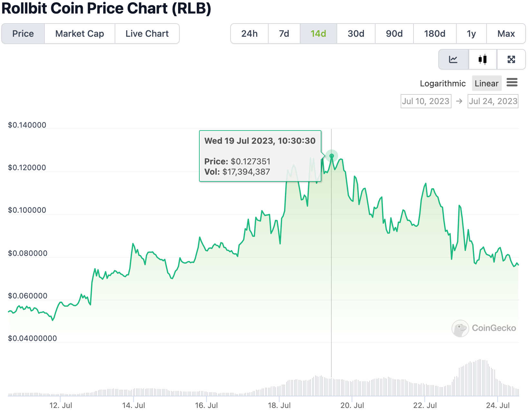Select the line chart view icon

coord(453,59)
